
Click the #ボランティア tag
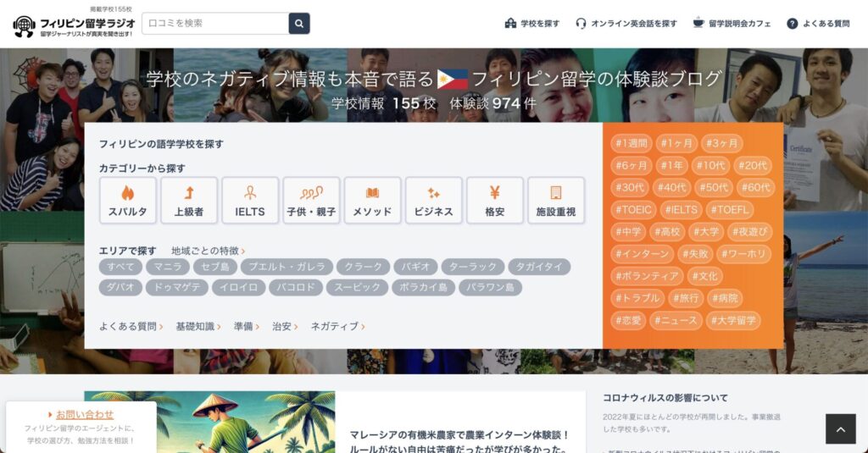647,276
